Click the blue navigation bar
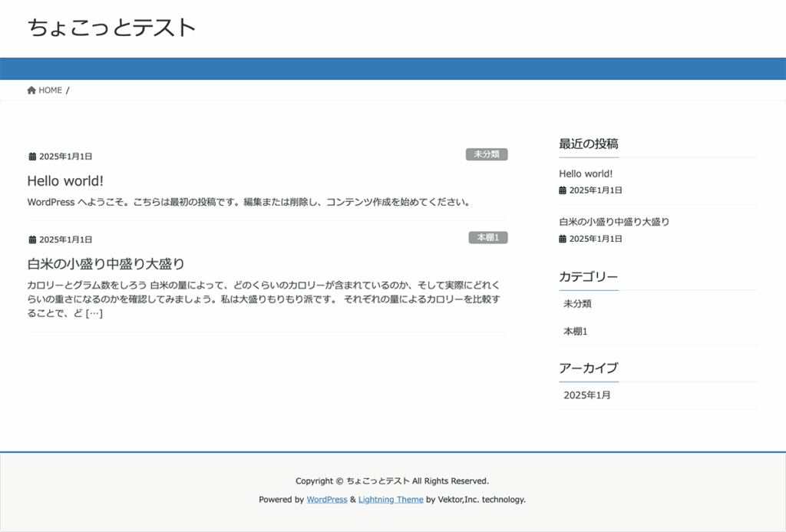Screen dimensions: 786x532 click(393, 68)
